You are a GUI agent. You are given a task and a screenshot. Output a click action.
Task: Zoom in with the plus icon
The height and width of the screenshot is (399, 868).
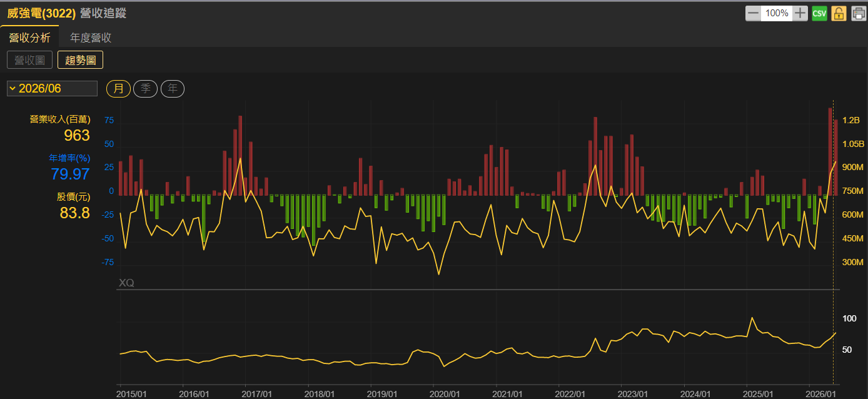(800, 13)
